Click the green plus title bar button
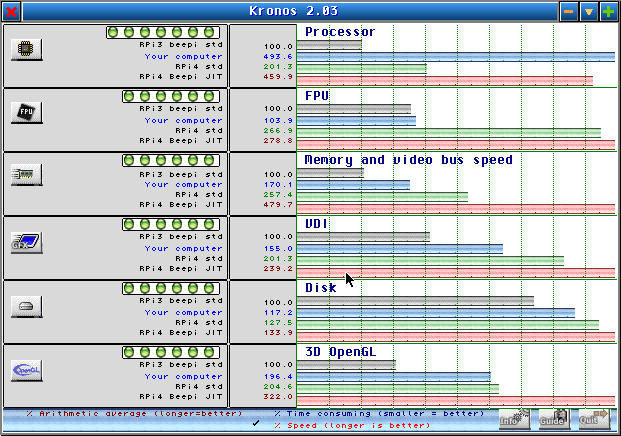This screenshot has height=436, width=621. pyautogui.click(x=609, y=11)
